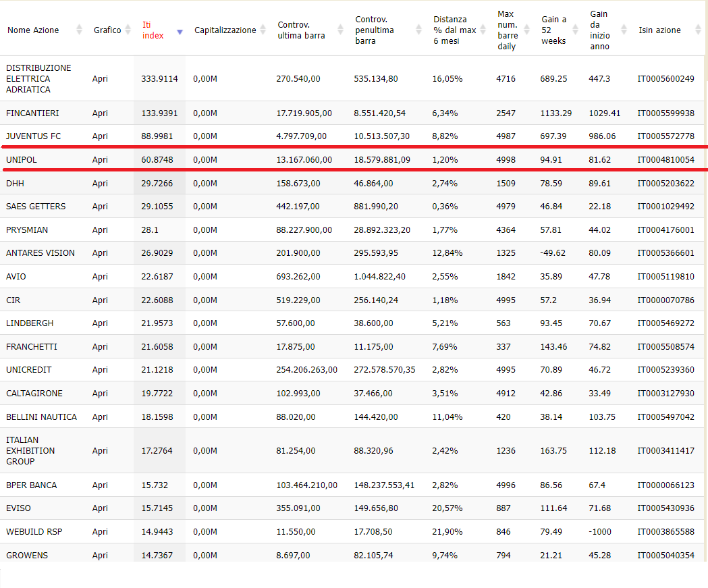Click ISIN code IT0005572778
This screenshot has width=708, height=588.
coord(665,136)
